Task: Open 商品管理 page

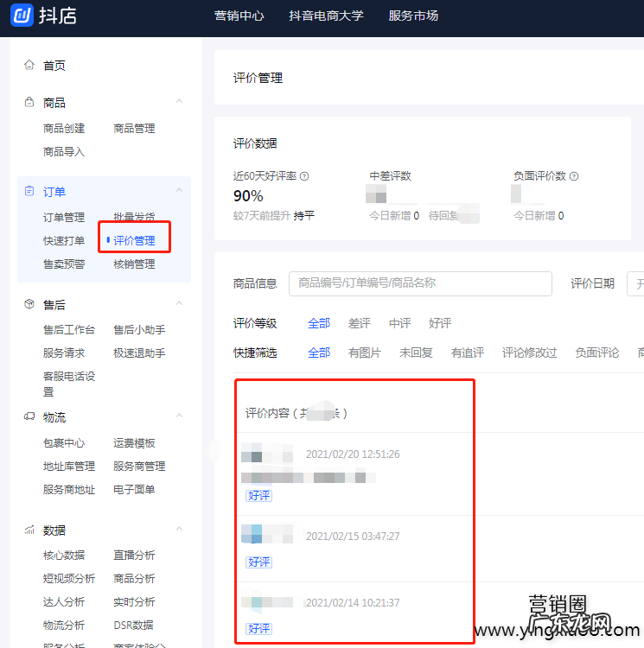Action: tap(134, 129)
